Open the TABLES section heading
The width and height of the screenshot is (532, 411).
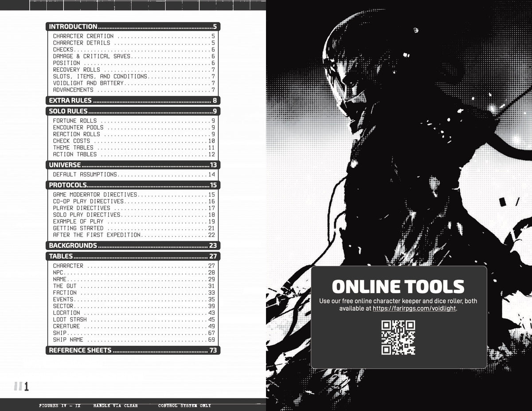(133, 256)
